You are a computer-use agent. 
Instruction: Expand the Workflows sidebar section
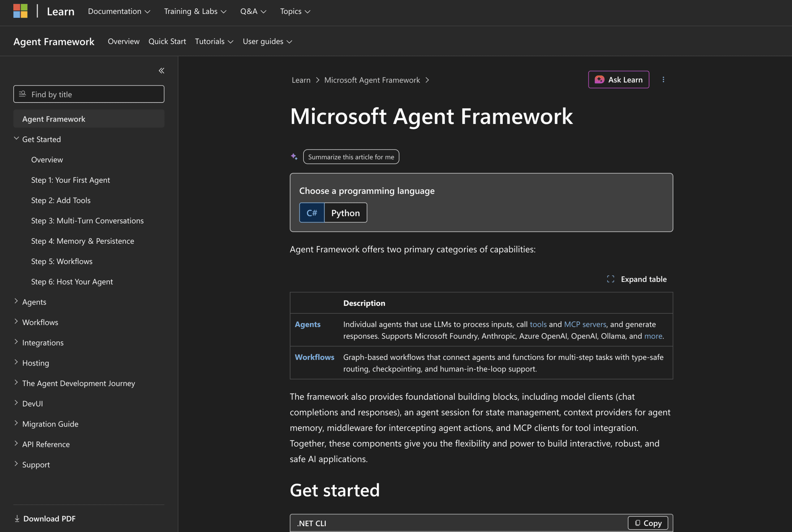click(16, 322)
